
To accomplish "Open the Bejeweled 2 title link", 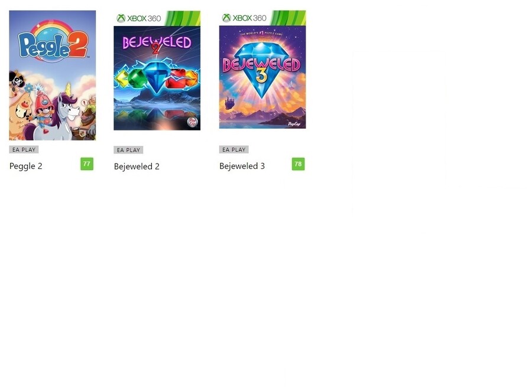I will (x=137, y=166).
